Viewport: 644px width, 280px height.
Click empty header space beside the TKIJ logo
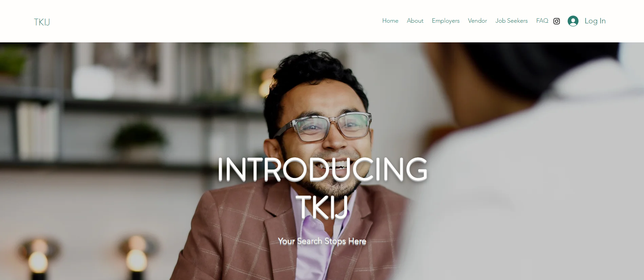pos(204,21)
